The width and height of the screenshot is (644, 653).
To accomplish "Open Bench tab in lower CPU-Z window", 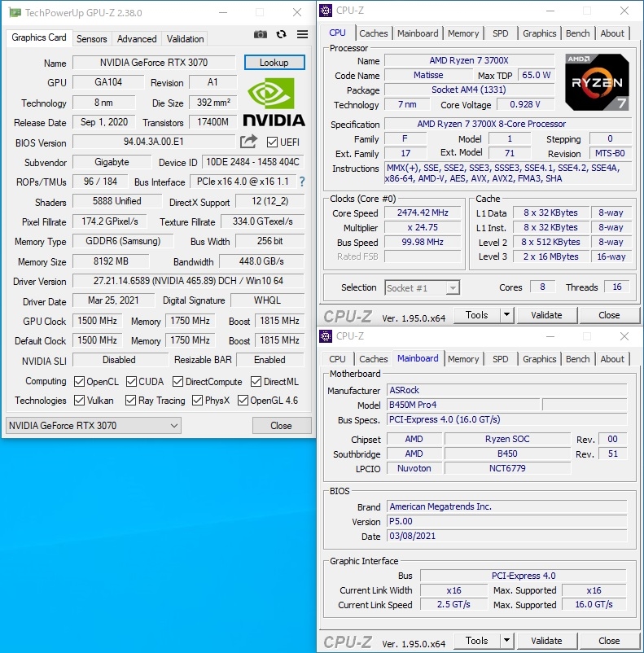I will coord(578,359).
